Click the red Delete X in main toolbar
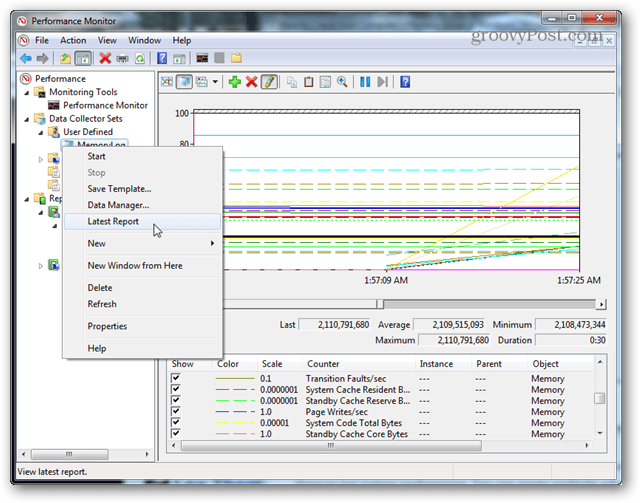Viewport: 640px width, 503px height. pos(105,58)
